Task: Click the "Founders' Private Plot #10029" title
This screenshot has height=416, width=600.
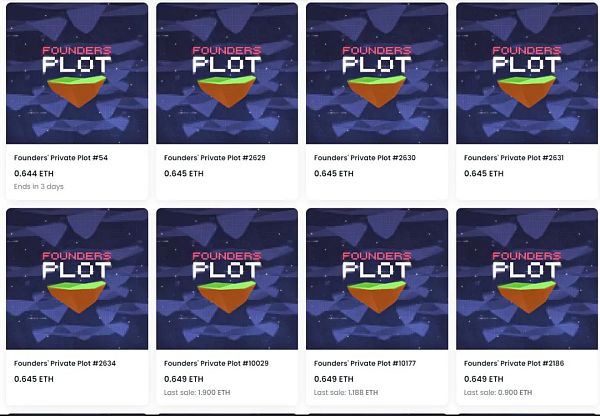Action: click(x=217, y=363)
